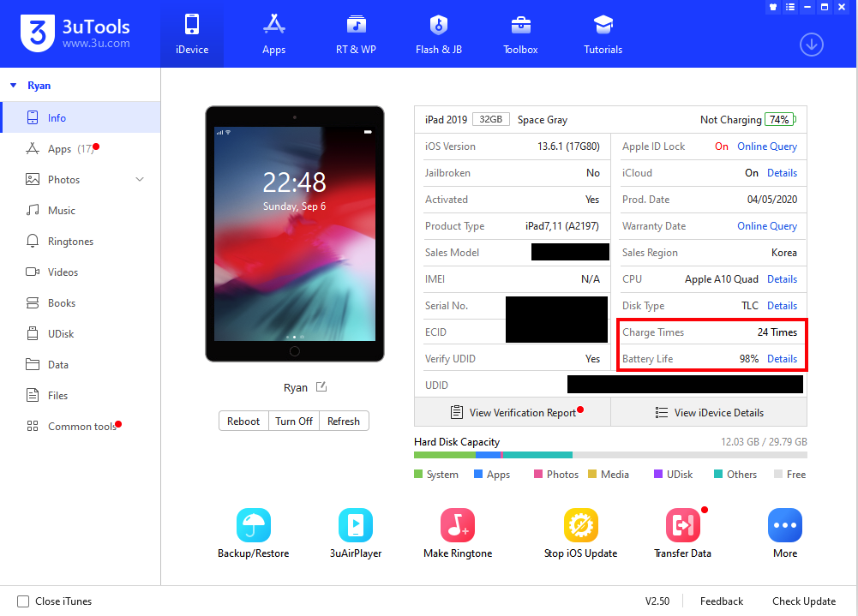Open Disk Type Details link
Screen dimensions: 858x616
click(x=782, y=306)
